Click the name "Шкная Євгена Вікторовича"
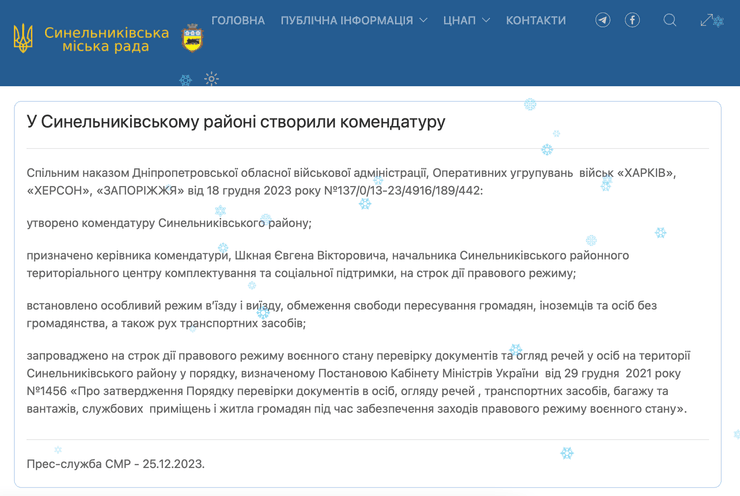The image size is (740, 496). (x=310, y=255)
